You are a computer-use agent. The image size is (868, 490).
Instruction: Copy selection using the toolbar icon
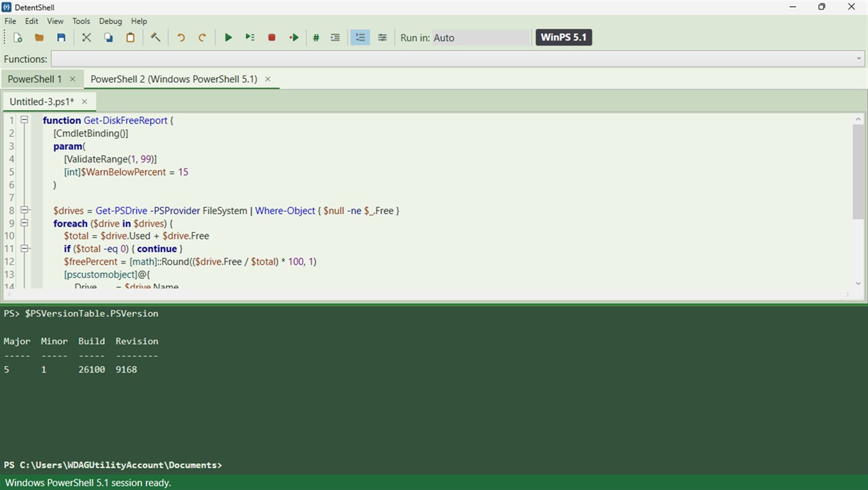pyautogui.click(x=108, y=37)
